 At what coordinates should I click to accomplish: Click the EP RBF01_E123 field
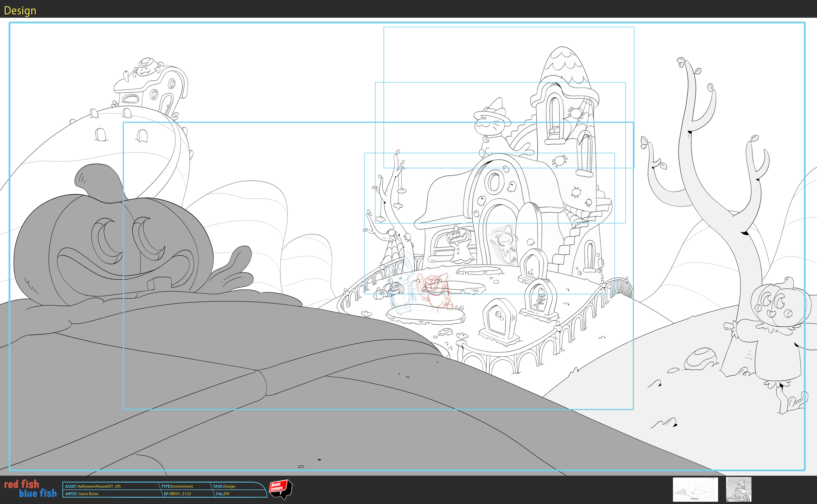coord(178,494)
